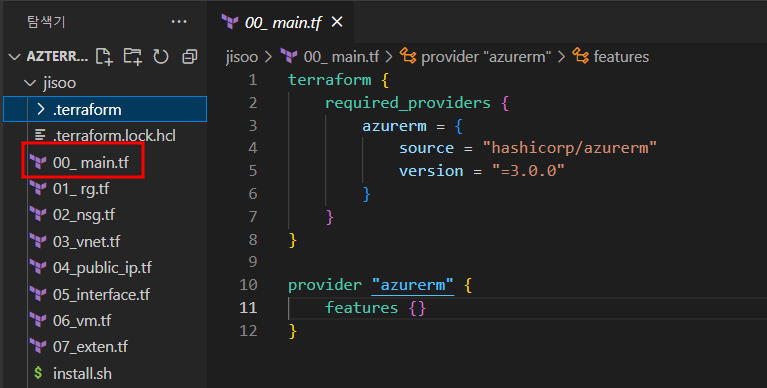
Task: Click Terraform icon beside 03_vnet.tf
Action: tap(38, 241)
